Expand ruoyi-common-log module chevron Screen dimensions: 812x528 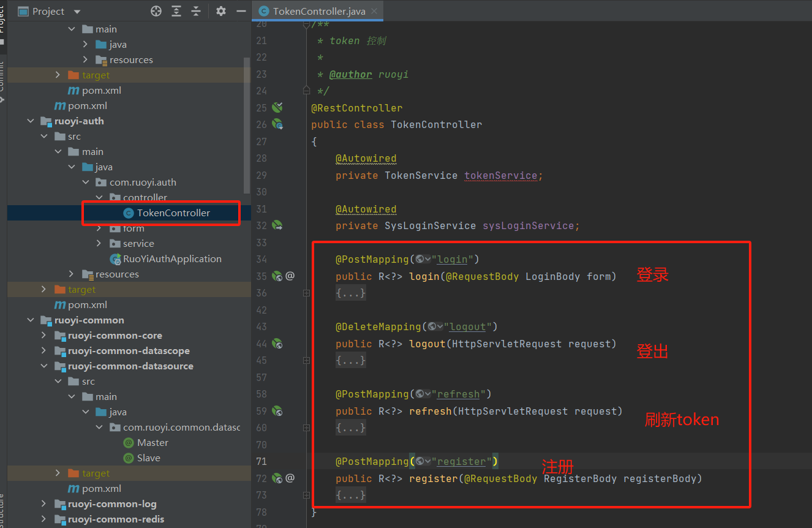tap(44, 504)
